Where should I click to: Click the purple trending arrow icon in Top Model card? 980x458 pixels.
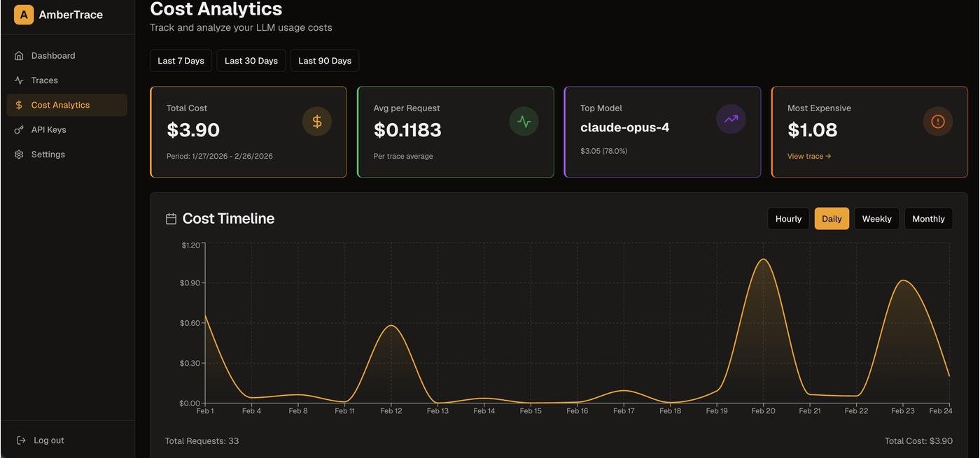tap(731, 119)
